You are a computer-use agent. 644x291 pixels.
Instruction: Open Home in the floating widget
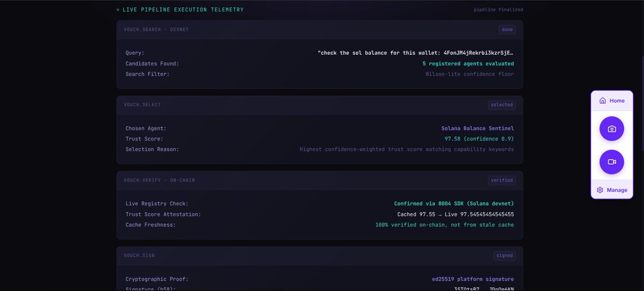click(612, 100)
